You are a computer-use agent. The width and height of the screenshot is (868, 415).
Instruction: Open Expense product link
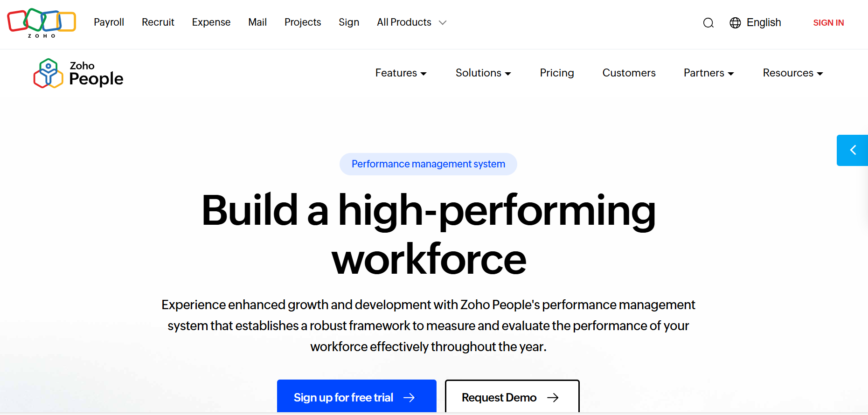click(211, 22)
